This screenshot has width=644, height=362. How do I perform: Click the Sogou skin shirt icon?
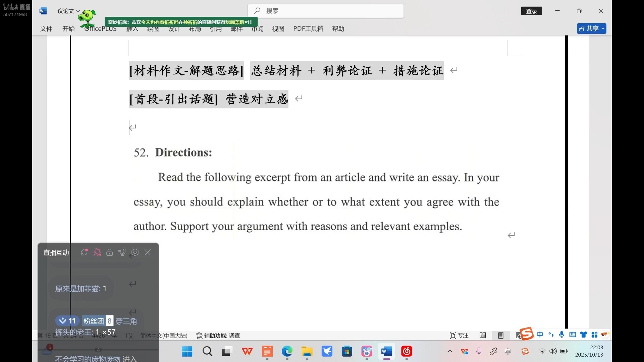[584, 335]
